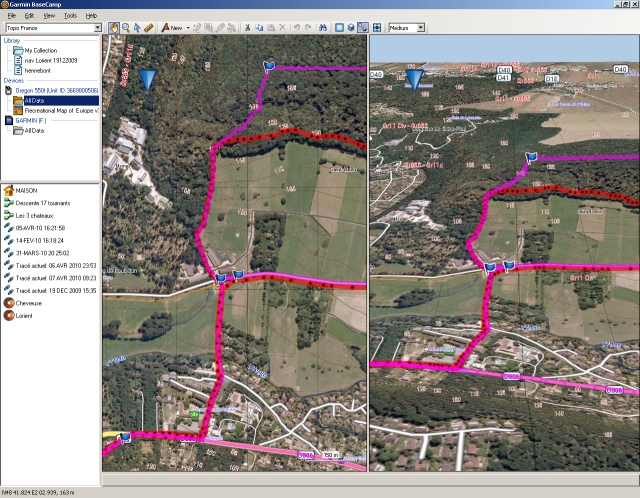Click the GARMIN (F:) drive icon
The width and height of the screenshot is (640, 498).
[9, 120]
